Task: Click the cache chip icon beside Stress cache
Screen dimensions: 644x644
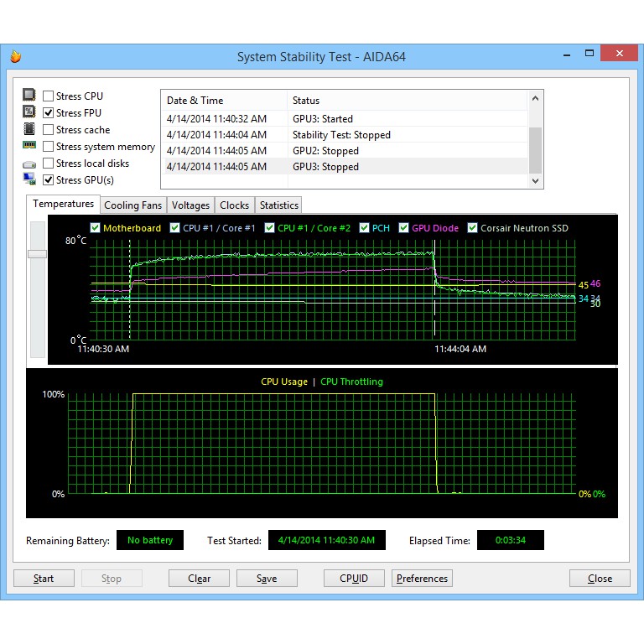Action: click(x=29, y=128)
